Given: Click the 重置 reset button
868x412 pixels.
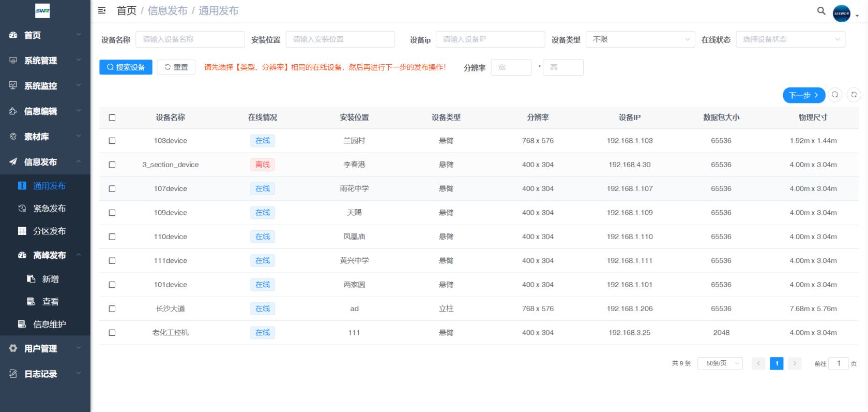Looking at the screenshot, I should click(176, 67).
